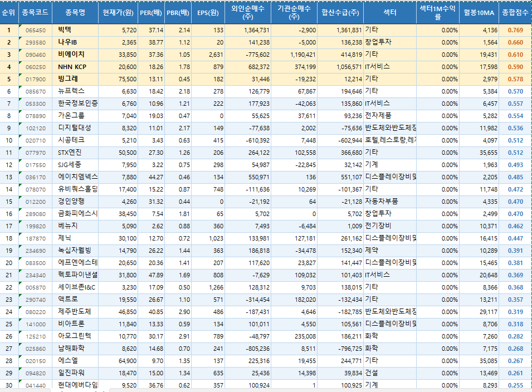The width and height of the screenshot is (532, 392).
Task: Select the 합산수급(주) header cell
Action: 340,13
